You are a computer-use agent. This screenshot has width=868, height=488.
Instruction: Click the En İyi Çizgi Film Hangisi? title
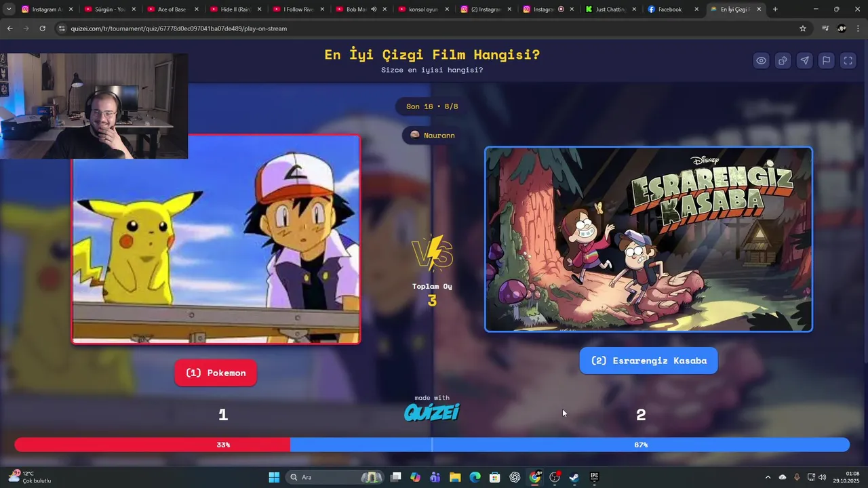432,55
